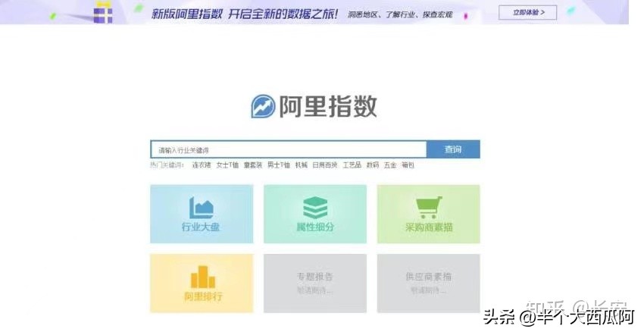Open the 属性细分 layers icon tile

pos(315,214)
